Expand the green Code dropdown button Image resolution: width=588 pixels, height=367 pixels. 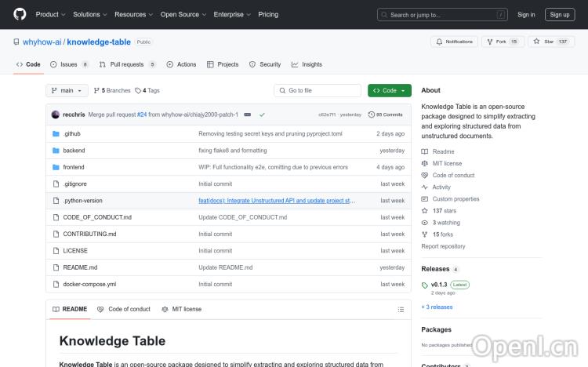389,90
